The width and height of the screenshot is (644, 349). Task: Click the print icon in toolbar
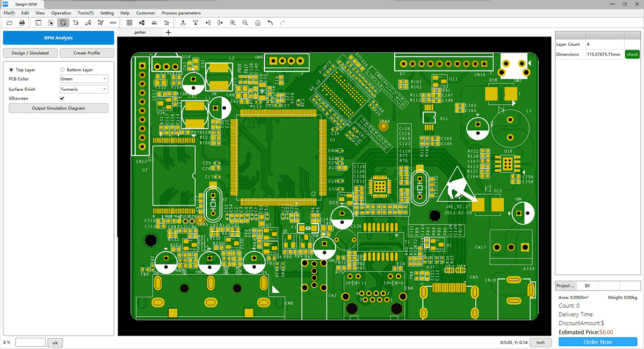click(x=22, y=23)
